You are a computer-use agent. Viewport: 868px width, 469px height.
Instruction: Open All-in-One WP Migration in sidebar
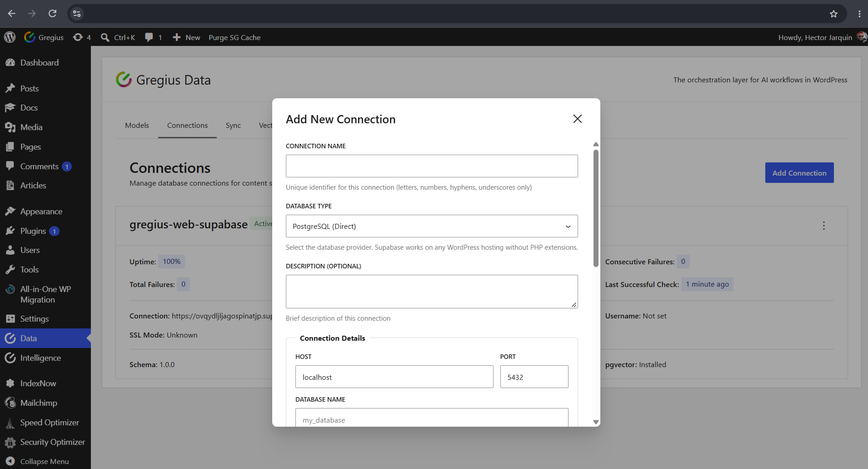click(45, 294)
